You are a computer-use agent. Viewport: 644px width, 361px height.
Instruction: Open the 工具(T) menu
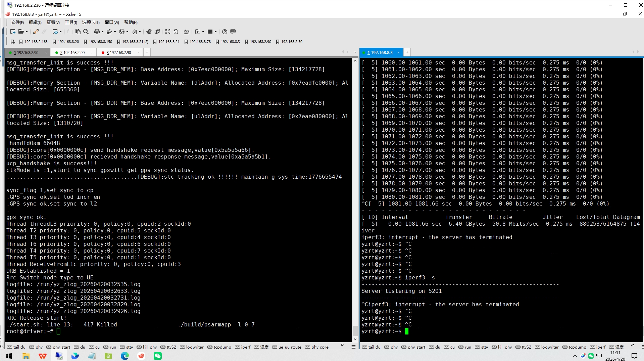pos(71,22)
